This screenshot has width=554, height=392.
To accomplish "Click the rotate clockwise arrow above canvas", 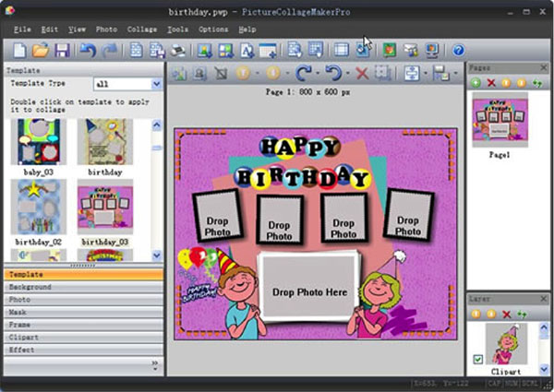I will [301, 73].
